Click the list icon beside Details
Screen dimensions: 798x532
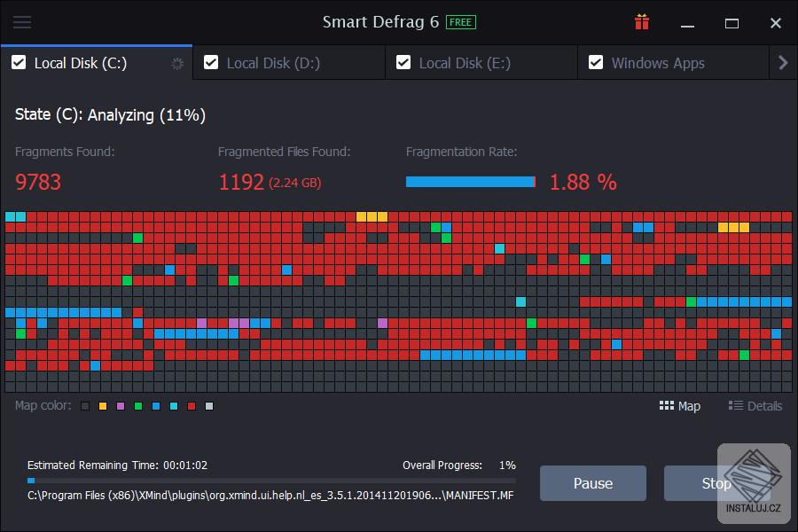735,405
